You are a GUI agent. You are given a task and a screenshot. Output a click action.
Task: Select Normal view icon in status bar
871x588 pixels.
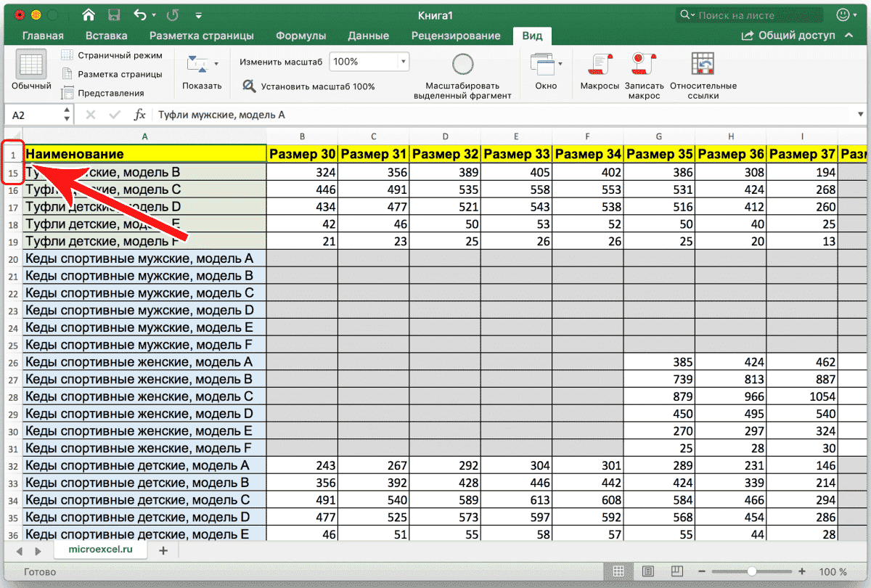tap(618, 571)
